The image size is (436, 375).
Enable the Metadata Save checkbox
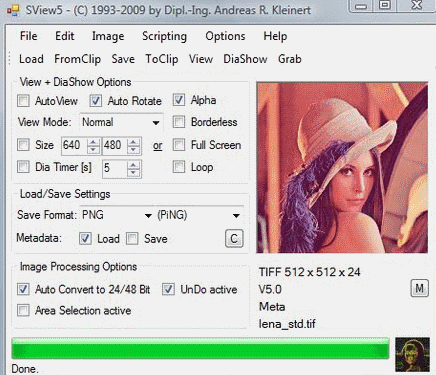click(x=132, y=239)
